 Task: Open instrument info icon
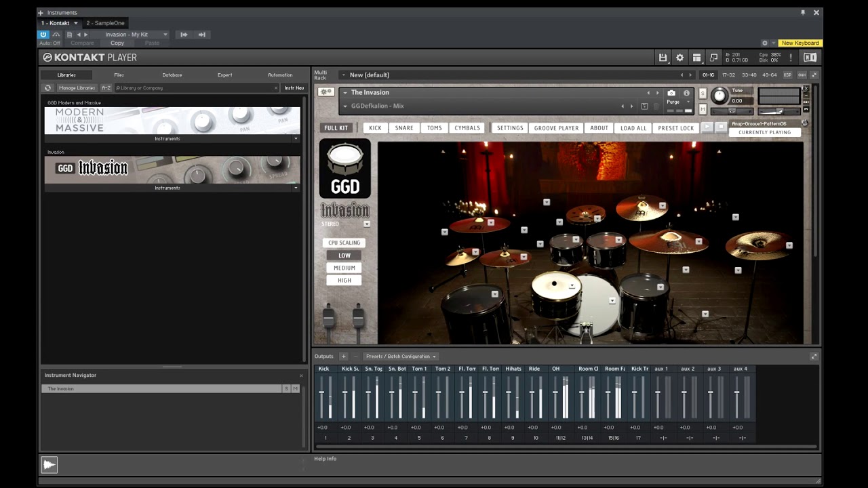(x=686, y=93)
